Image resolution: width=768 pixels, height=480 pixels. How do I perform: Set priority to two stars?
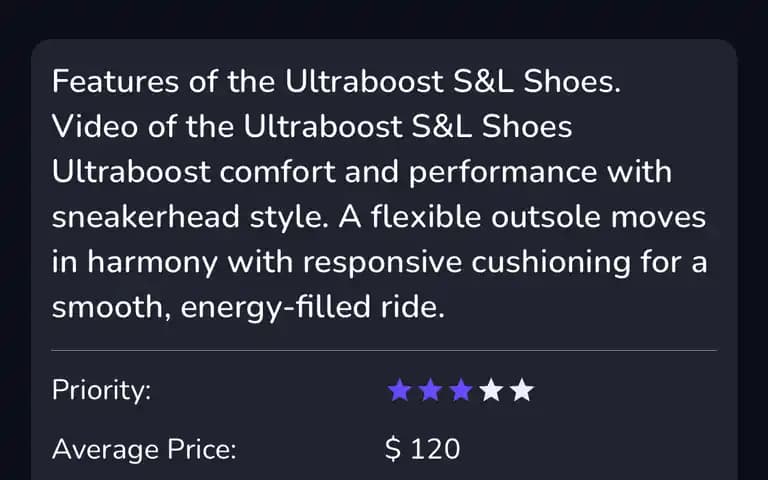pos(430,390)
